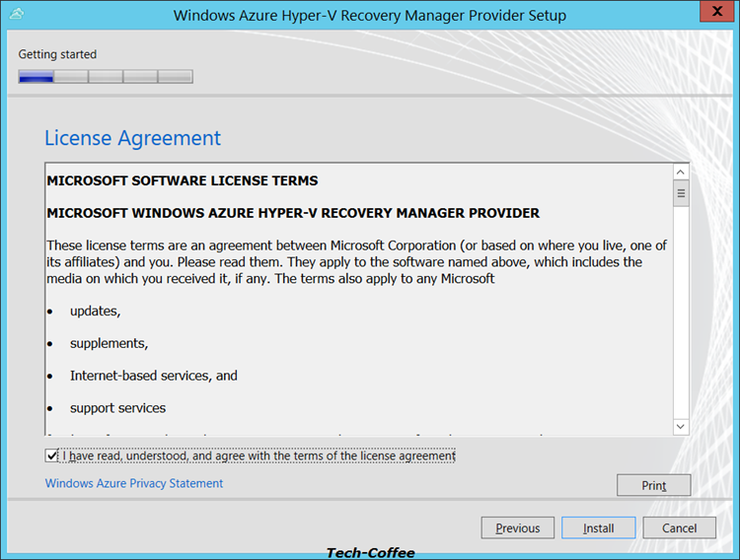The image size is (740, 560).
Task: Click the 'updates,' bullet line
Action: coord(96,312)
